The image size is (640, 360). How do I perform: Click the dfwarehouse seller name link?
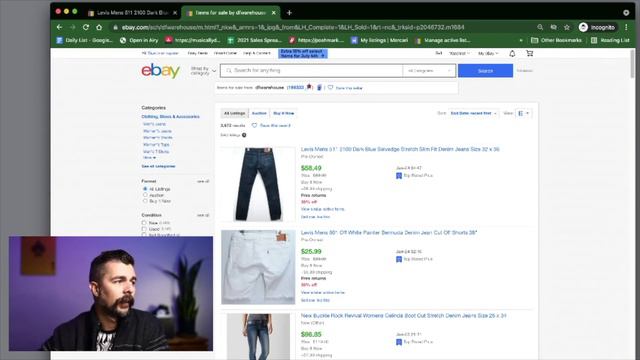269,87
